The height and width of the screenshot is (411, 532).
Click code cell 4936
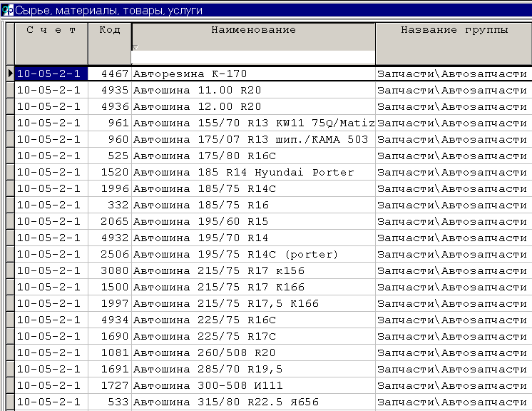click(x=110, y=106)
